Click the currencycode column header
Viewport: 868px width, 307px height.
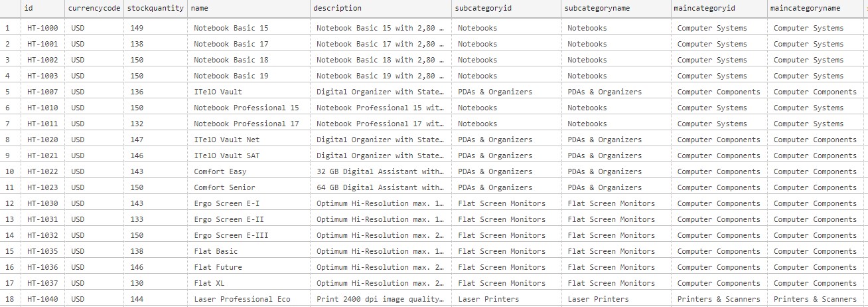[x=94, y=9]
